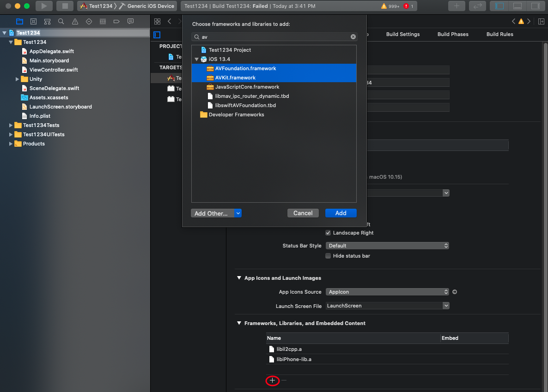Stop the running task in toolbar
Viewport: 548px width, 392px height.
(65, 6)
